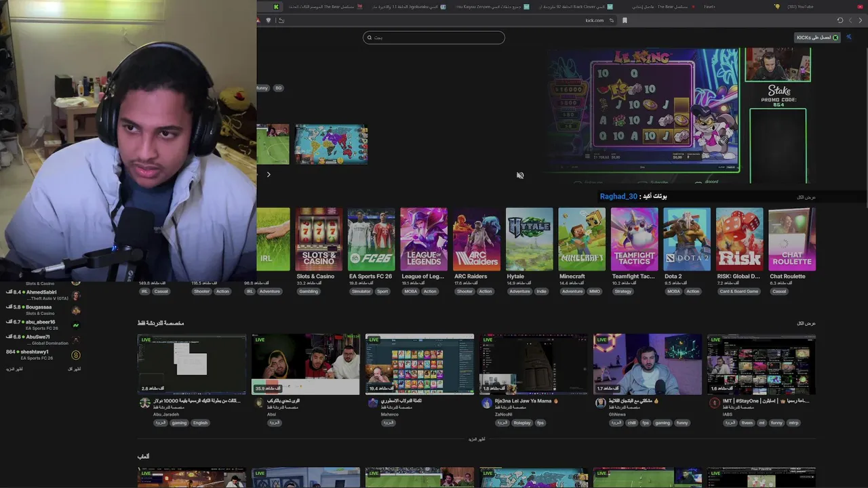Open the Maherco live stream thumbnail
Screen dimensions: 868x488
tap(420, 364)
